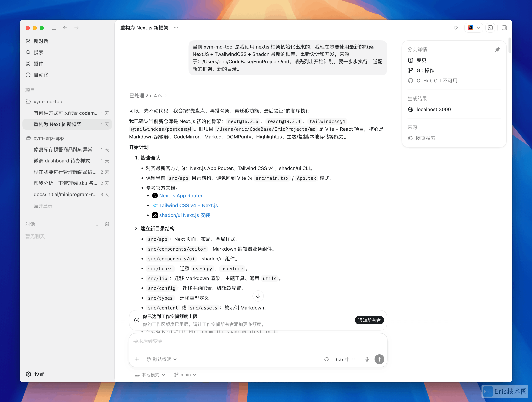Toggle the right side panel icon
The height and width of the screenshot is (402, 532).
[504, 28]
